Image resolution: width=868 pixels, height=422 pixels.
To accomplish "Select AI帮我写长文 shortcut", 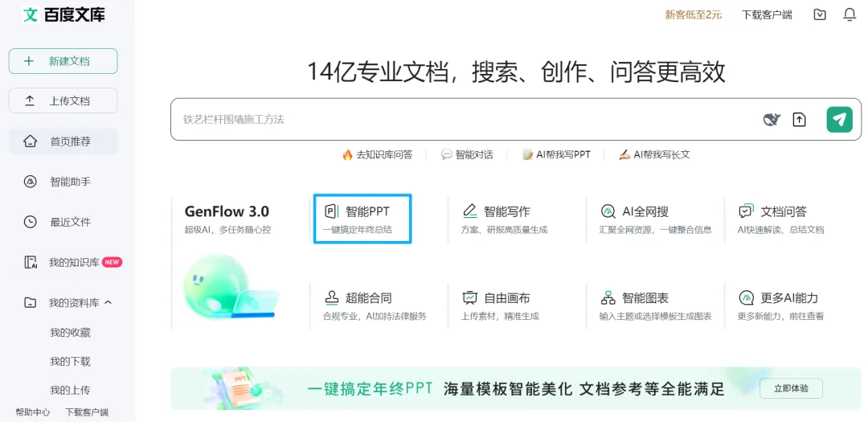I will click(x=654, y=154).
